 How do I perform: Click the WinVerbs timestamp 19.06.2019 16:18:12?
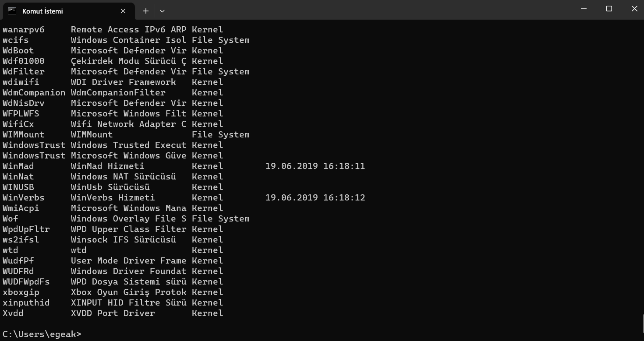pyautogui.click(x=315, y=198)
